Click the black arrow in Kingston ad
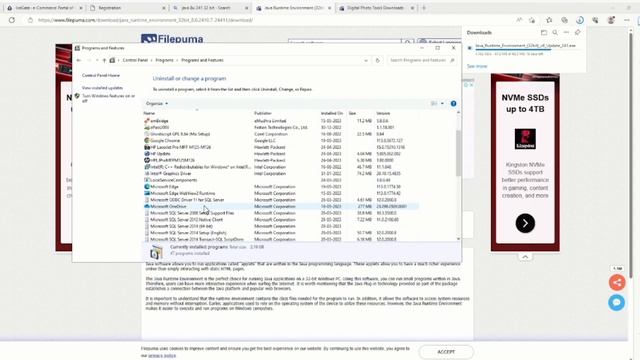 525,223
